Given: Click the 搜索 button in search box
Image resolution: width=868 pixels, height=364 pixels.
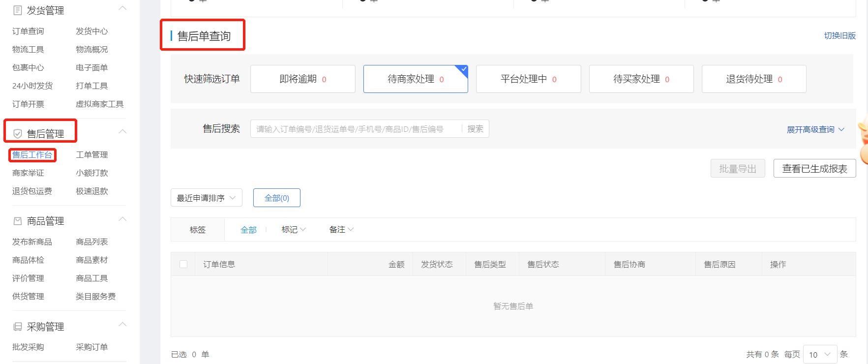Looking at the screenshot, I should click(475, 129).
